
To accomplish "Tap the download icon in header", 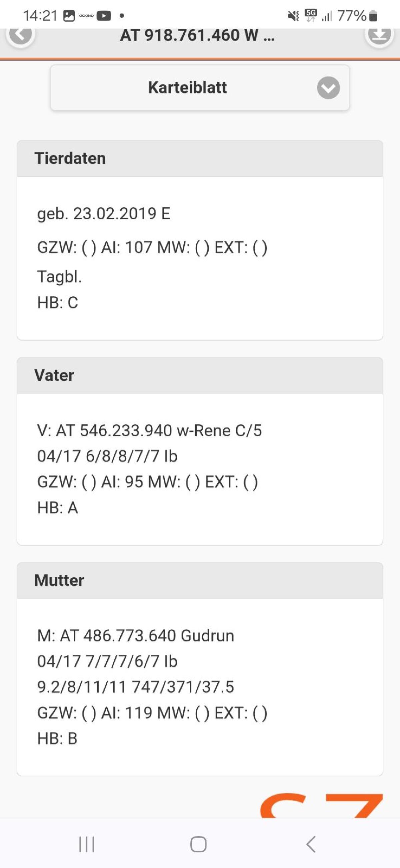I will [x=379, y=35].
